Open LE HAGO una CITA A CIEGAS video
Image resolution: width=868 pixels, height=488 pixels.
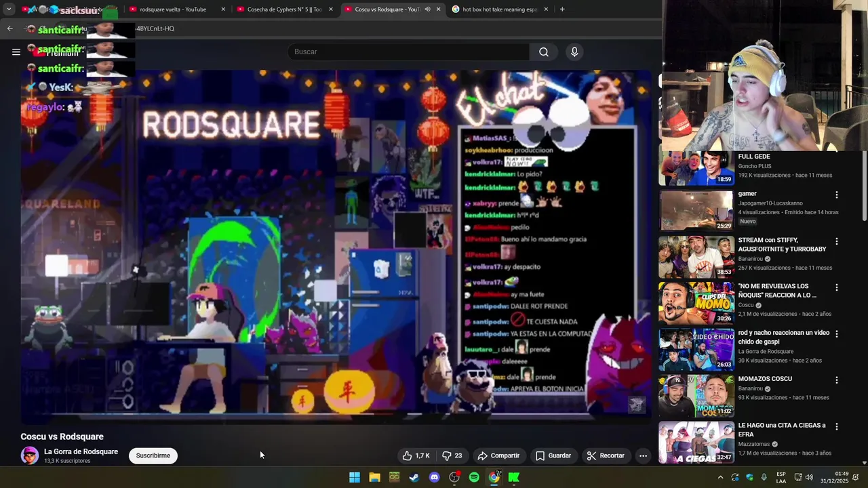[696, 442]
